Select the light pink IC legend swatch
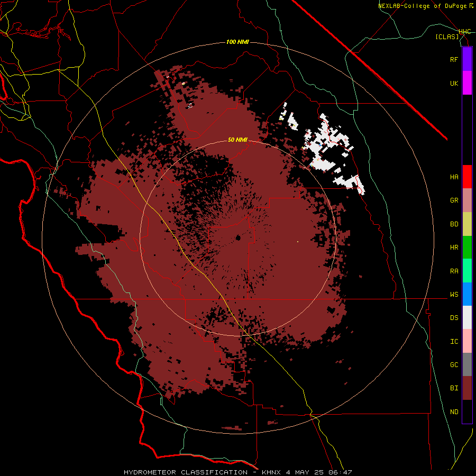The image size is (476, 476). [467, 341]
